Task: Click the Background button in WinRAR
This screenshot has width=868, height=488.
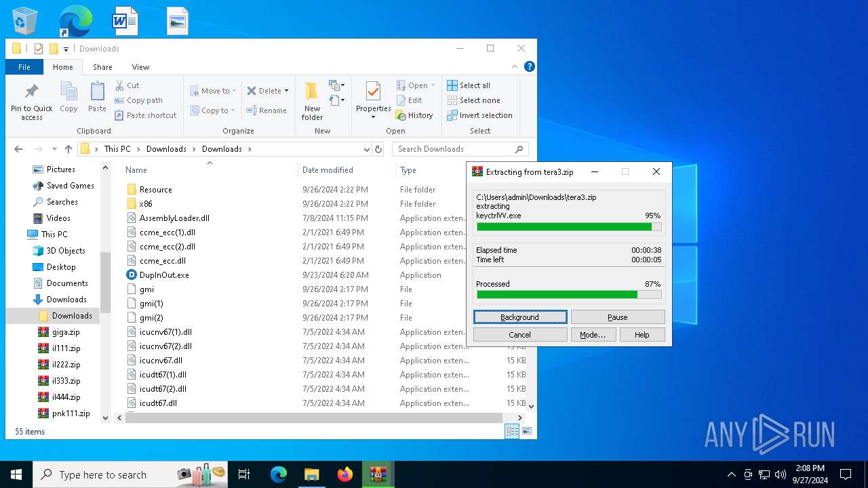Action: 520,317
